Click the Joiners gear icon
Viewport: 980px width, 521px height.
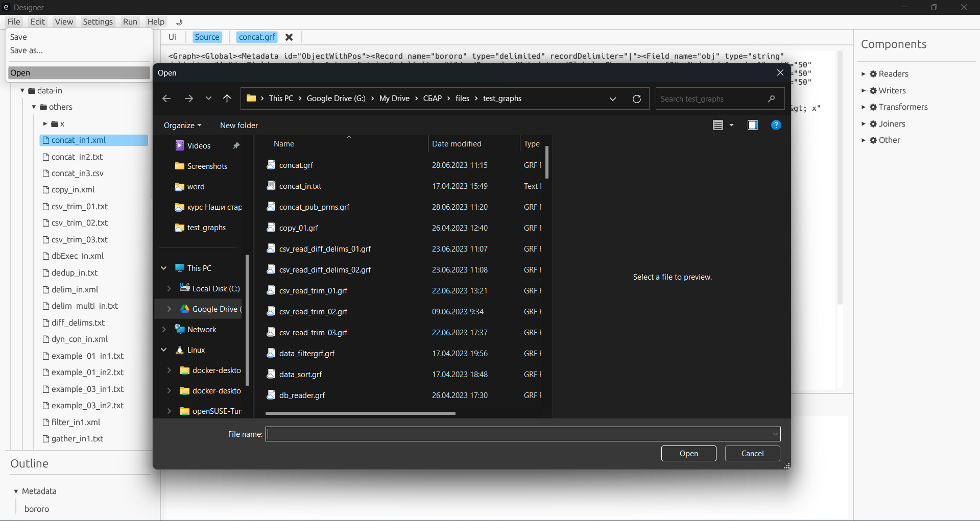(873, 124)
